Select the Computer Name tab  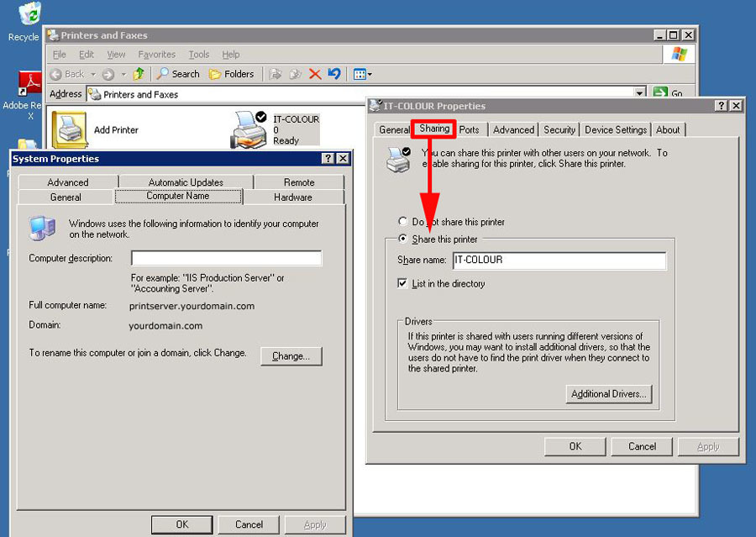[x=178, y=196]
